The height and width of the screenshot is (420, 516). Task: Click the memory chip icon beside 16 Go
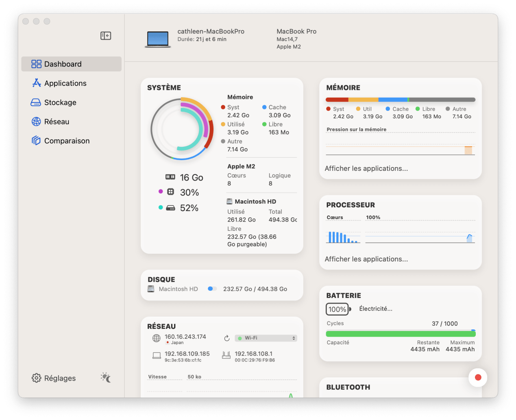170,177
